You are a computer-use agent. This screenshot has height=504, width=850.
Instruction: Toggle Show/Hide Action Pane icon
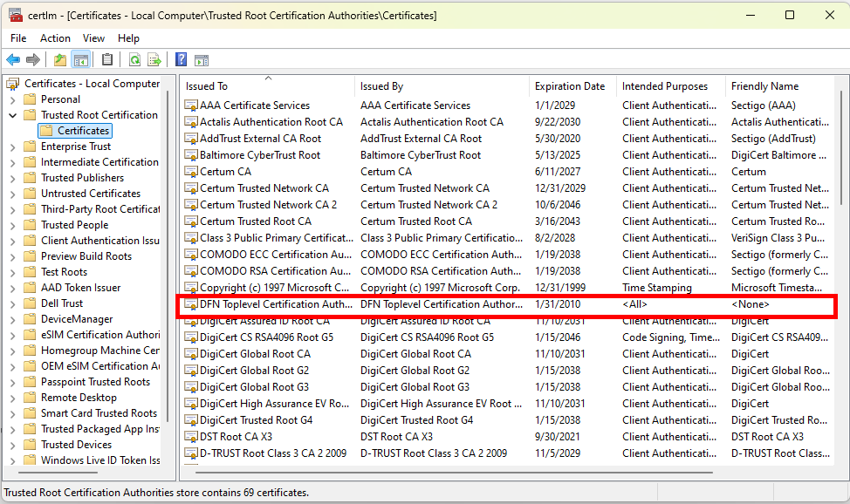202,60
